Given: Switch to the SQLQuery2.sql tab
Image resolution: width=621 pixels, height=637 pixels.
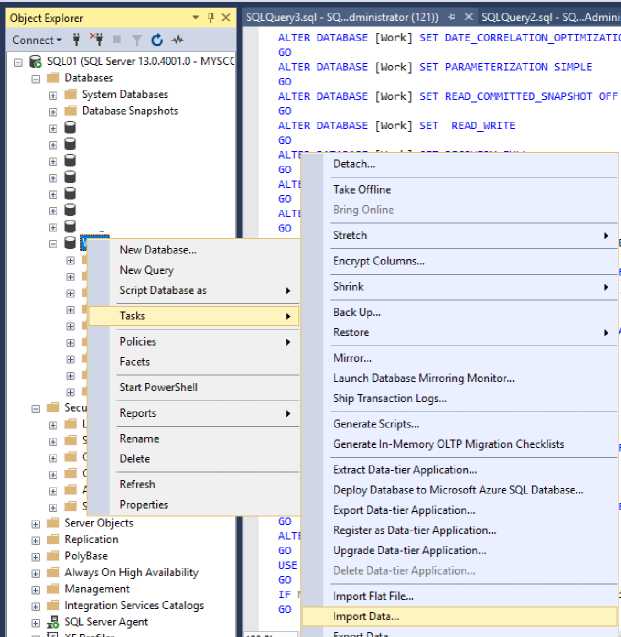Looking at the screenshot, I should [550, 17].
